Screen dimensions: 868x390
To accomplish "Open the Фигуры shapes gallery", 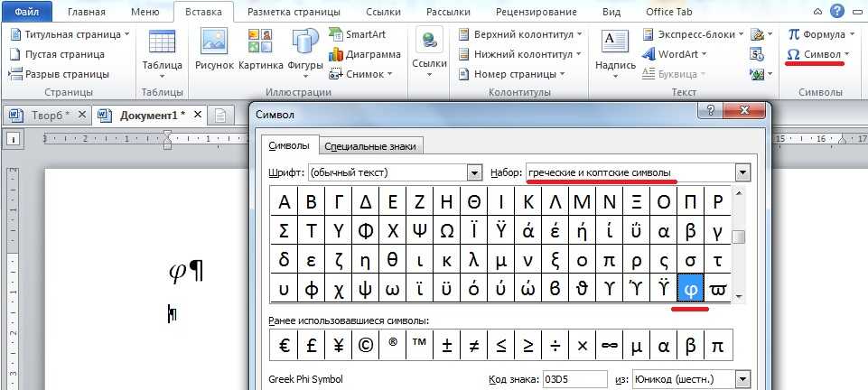I will tap(304, 54).
